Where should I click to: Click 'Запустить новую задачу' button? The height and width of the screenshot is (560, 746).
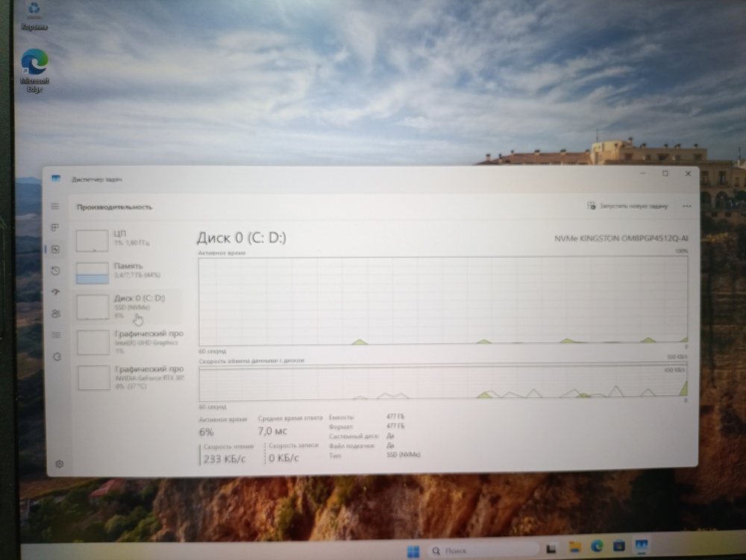click(x=627, y=206)
